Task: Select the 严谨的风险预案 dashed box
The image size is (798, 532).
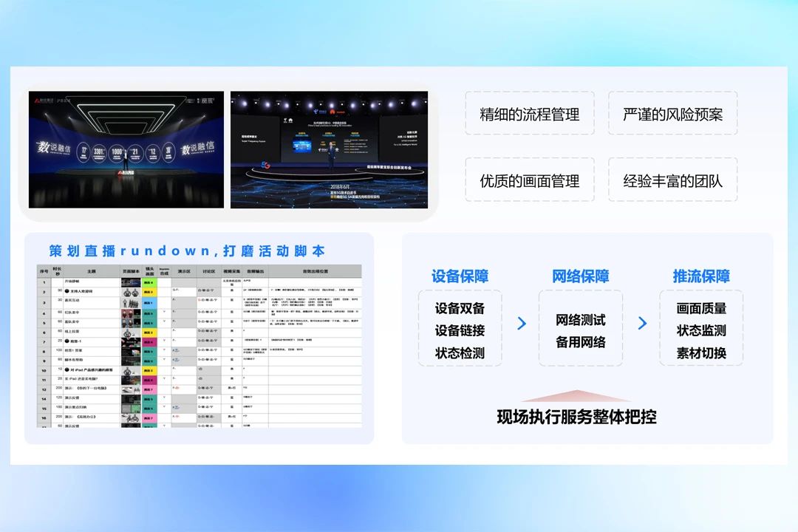Action: tap(672, 115)
